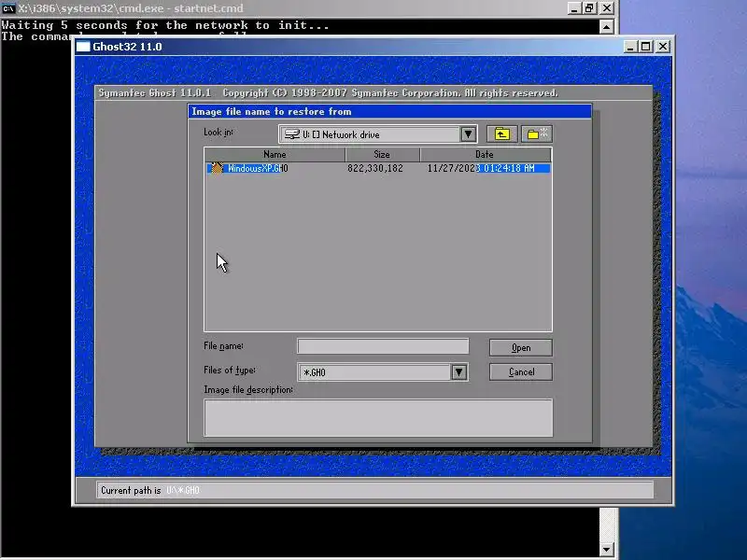Sort the file list by Size column
The height and width of the screenshot is (560, 747).
click(x=382, y=154)
